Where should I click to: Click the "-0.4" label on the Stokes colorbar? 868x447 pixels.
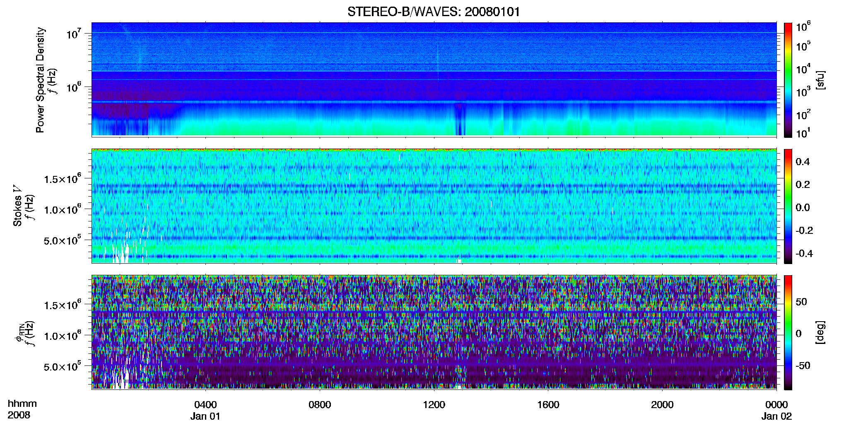tap(804, 253)
